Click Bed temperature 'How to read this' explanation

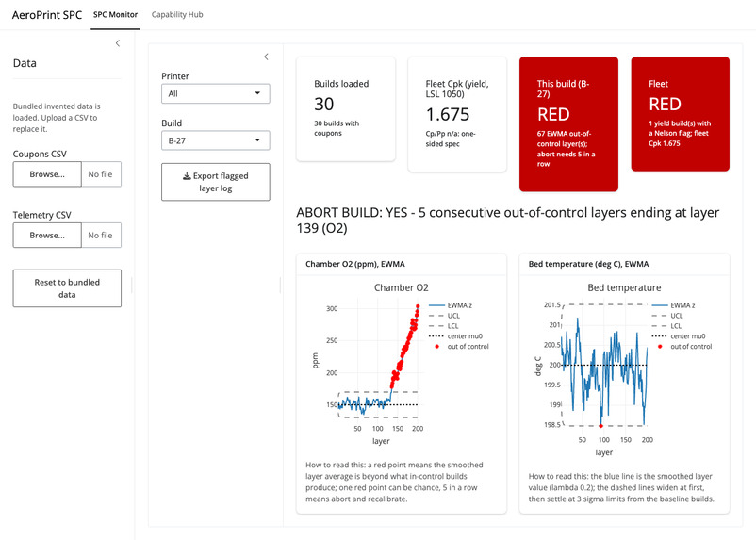coord(621,487)
